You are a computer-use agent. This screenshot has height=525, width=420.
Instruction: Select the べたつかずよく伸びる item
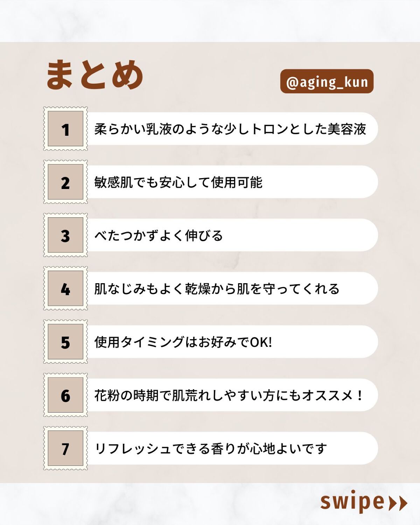click(159, 236)
